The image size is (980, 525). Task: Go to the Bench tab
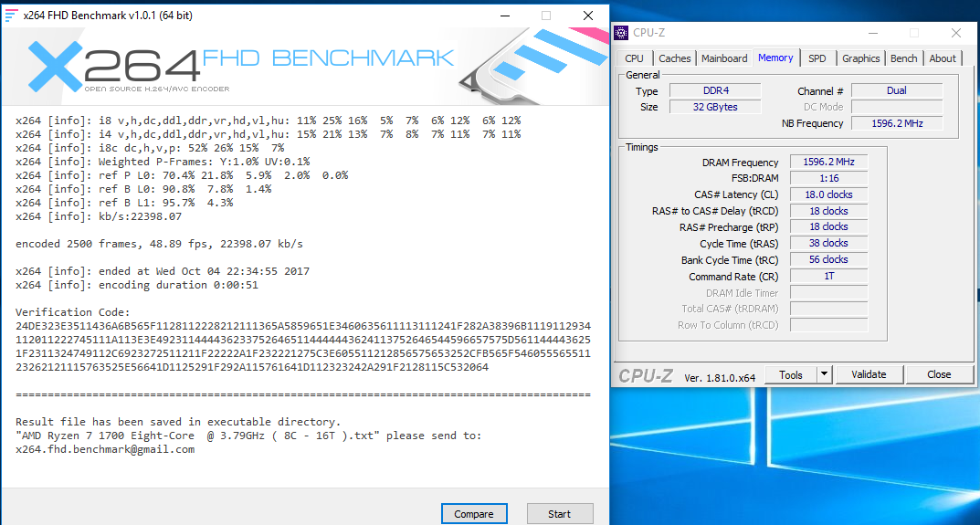click(904, 58)
